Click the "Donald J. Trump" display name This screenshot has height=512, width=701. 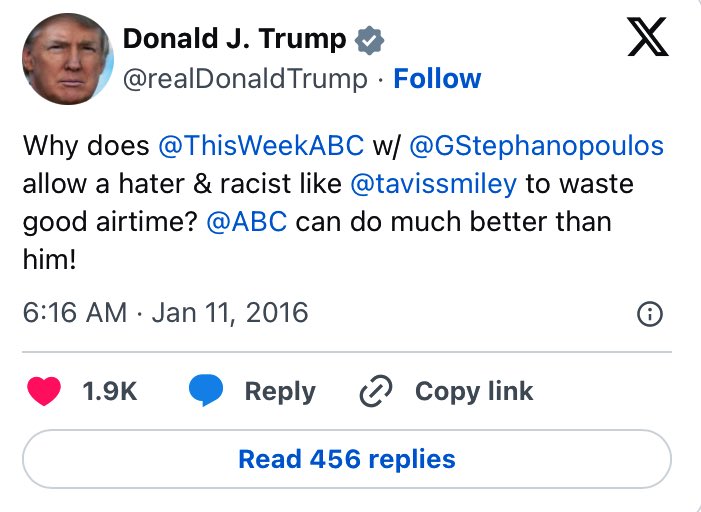[234, 40]
